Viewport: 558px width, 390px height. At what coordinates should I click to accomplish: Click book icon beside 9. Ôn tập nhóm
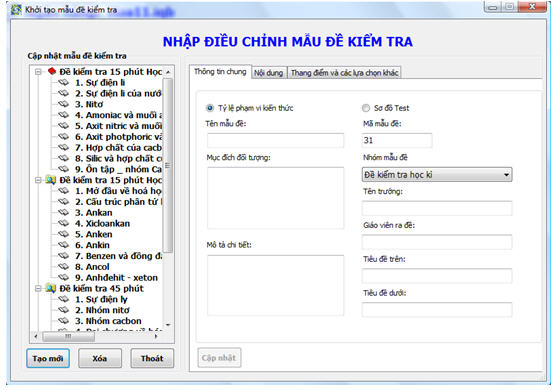(x=63, y=169)
